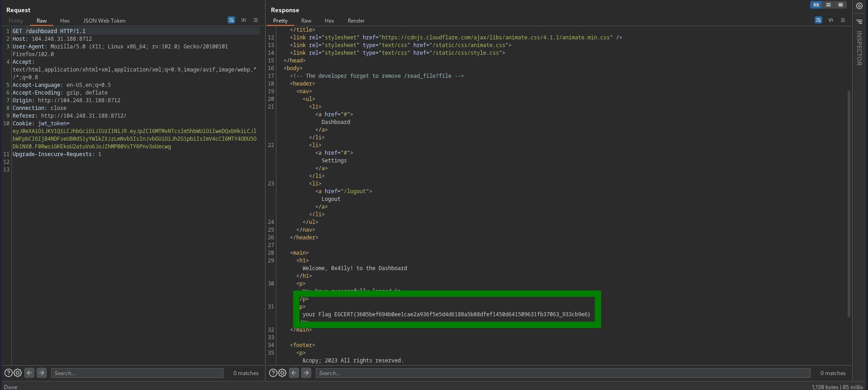The height and width of the screenshot is (390, 868).
Task: Click the Done status text
Action: coord(10,387)
